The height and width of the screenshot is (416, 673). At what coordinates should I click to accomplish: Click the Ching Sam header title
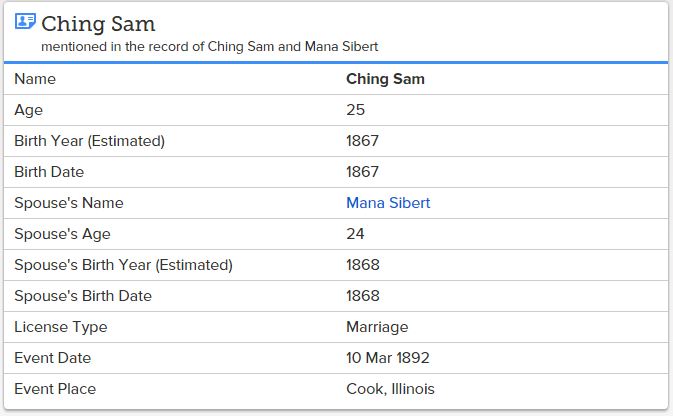click(98, 23)
